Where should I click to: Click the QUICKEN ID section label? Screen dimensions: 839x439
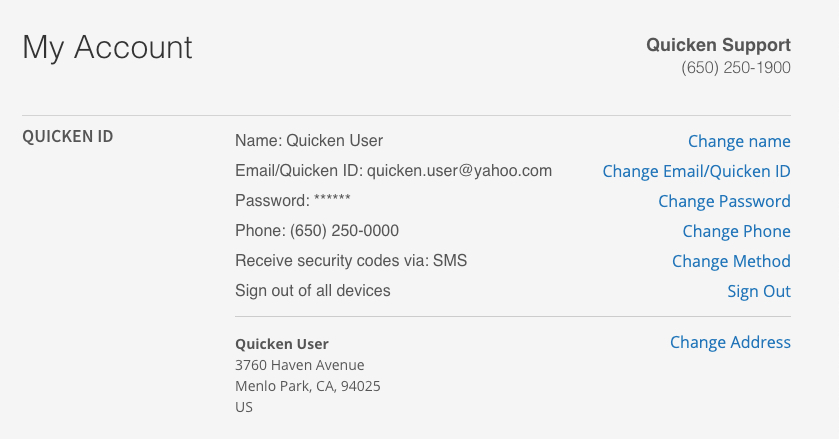[x=68, y=136]
